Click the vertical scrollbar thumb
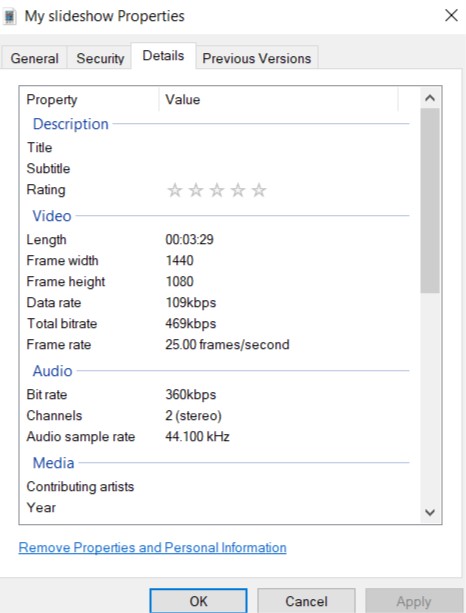Viewport: 466px width, 613px height. coord(430,201)
